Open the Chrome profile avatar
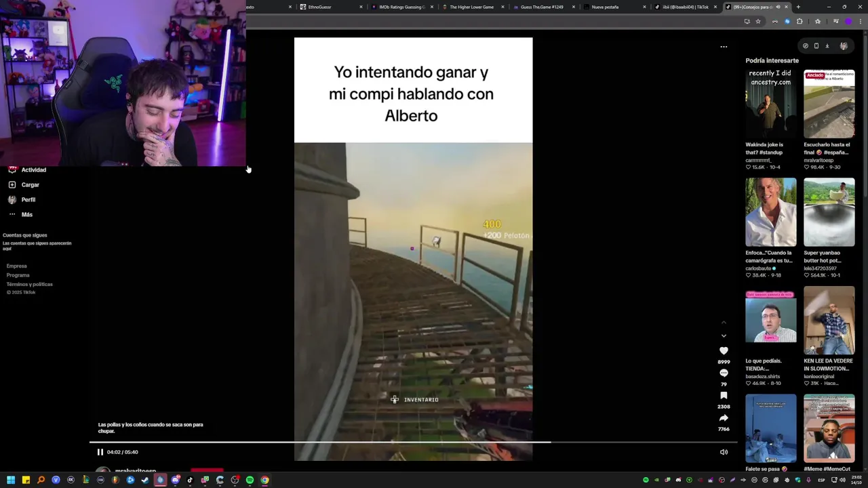Image resolution: width=868 pixels, height=488 pixels. click(x=848, y=22)
